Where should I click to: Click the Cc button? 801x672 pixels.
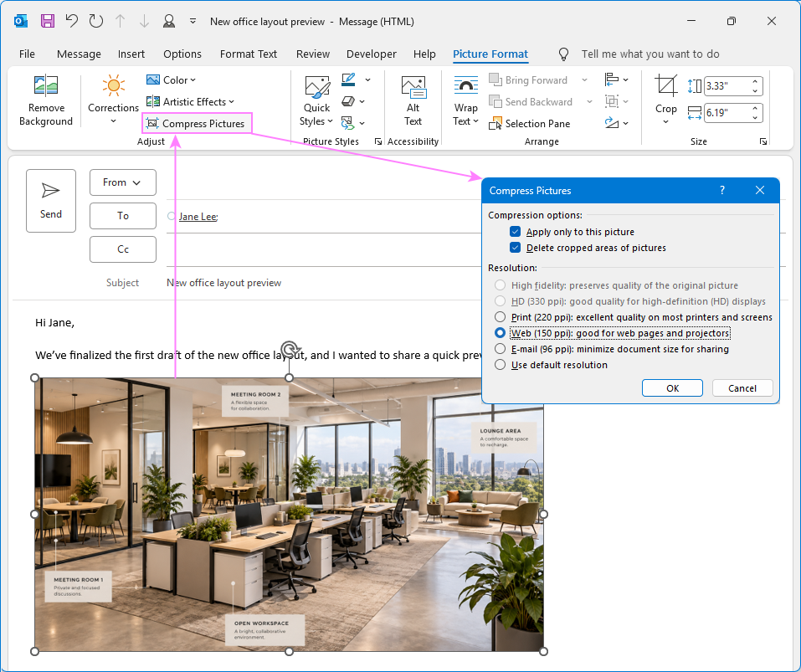point(122,249)
